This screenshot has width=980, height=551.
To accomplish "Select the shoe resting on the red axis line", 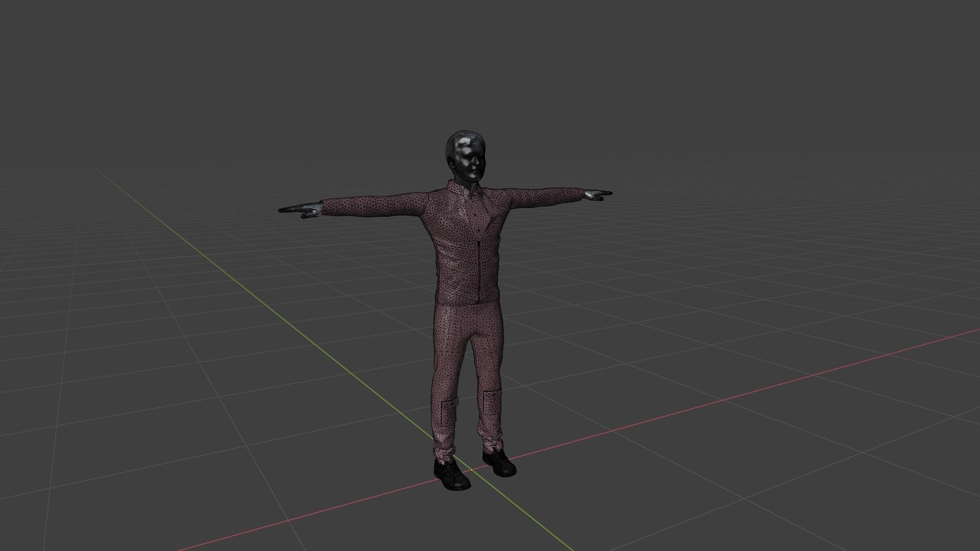I will coord(499,463).
